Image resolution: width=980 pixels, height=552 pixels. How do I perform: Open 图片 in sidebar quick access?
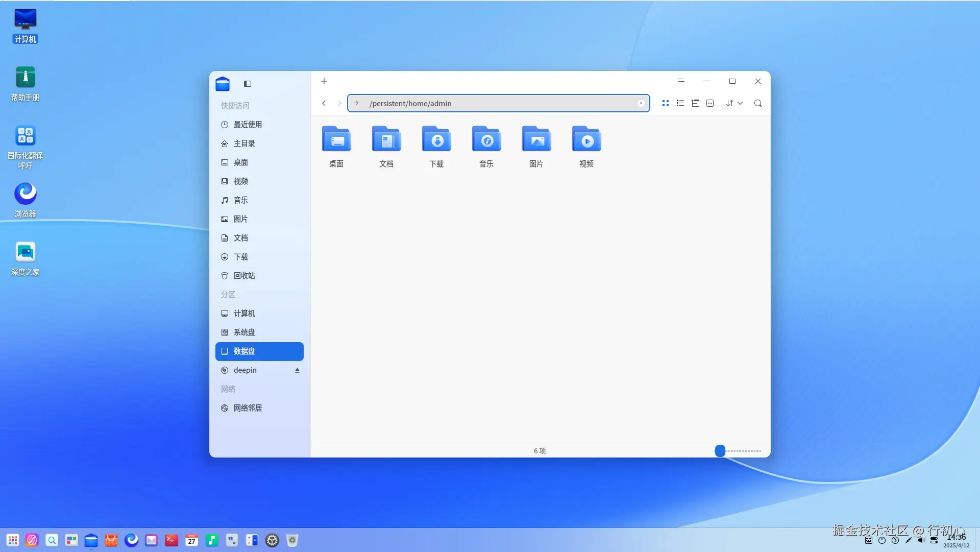click(x=259, y=219)
